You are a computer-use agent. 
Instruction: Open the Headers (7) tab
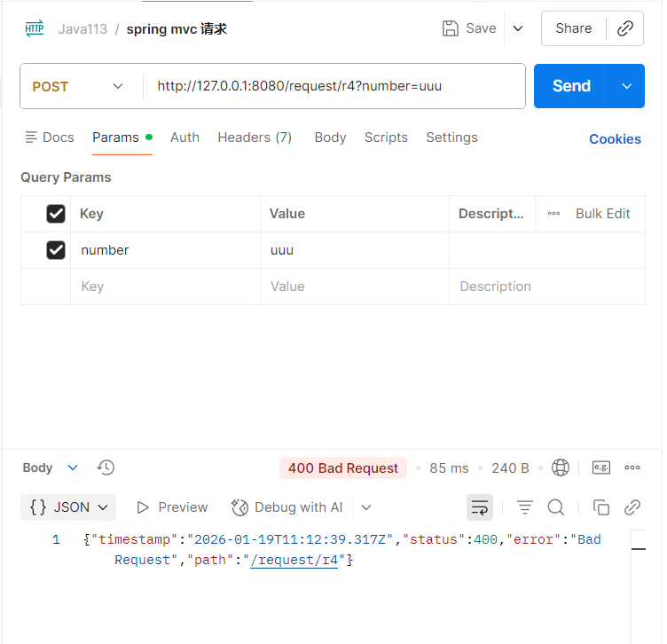pos(255,137)
